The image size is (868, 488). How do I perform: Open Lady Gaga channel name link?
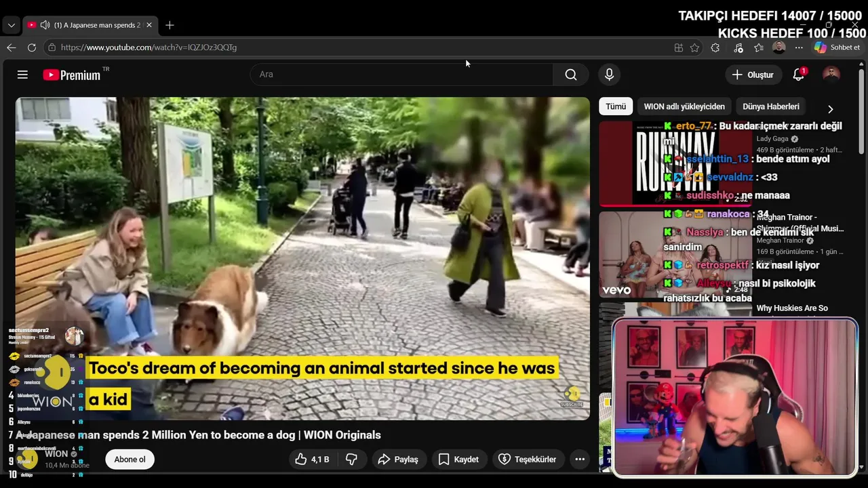coord(772,139)
